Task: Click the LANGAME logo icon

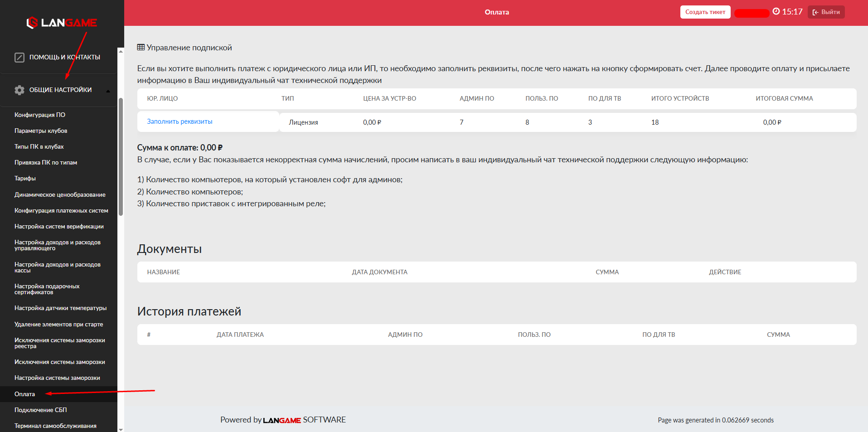Action: (x=32, y=23)
